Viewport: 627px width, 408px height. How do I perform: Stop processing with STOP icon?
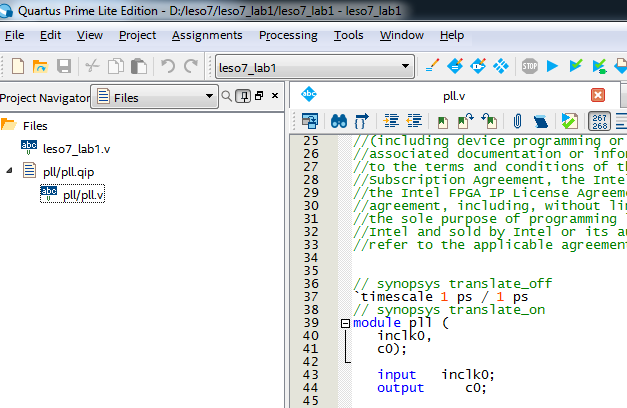(x=529, y=66)
